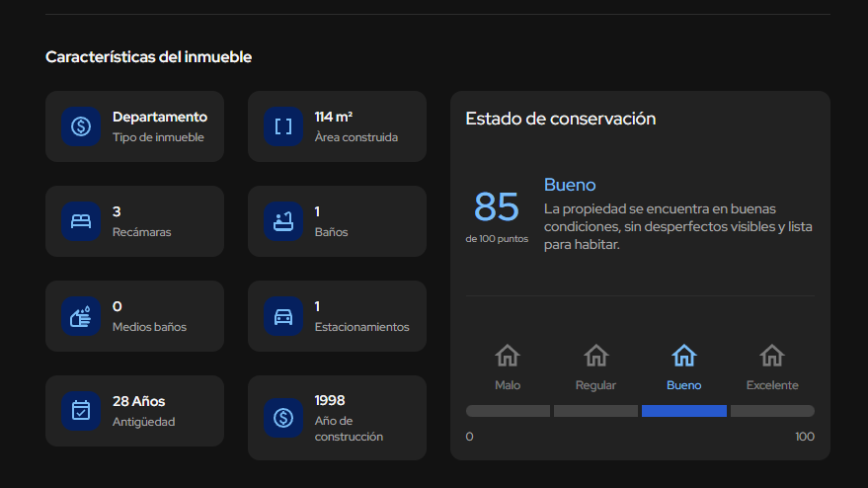Click the Regular segment of conservation bar

[596, 411]
